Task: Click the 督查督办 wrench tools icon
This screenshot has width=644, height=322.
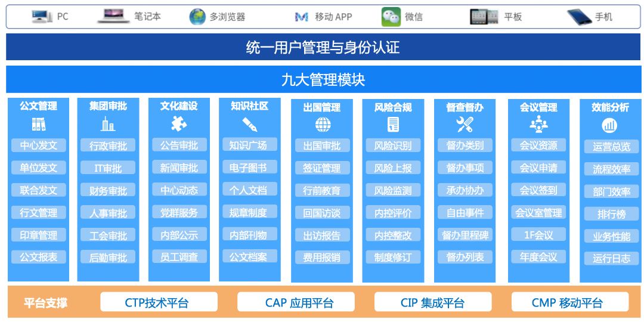Action: (465, 124)
